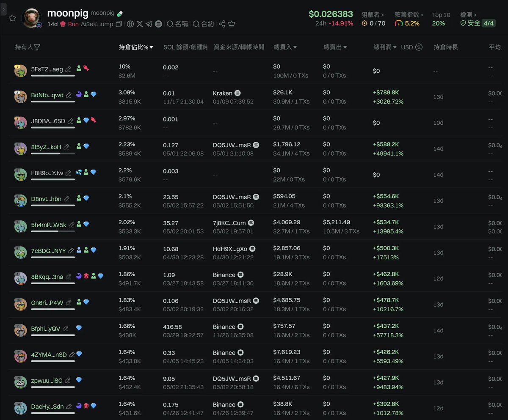508x420 pixels.
Task: Open the moonpig token avatar
Action: pos(32,18)
